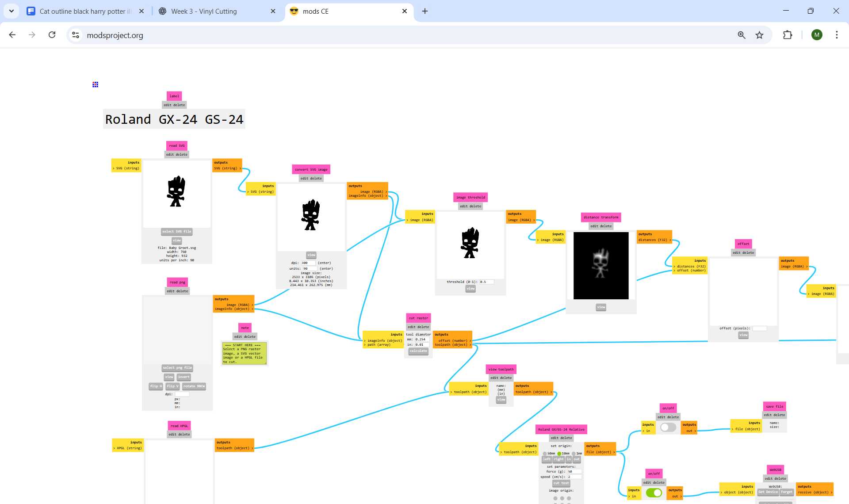The height and width of the screenshot is (504, 849).
Task: Select the 50mm origin radio button
Action: 545,453
